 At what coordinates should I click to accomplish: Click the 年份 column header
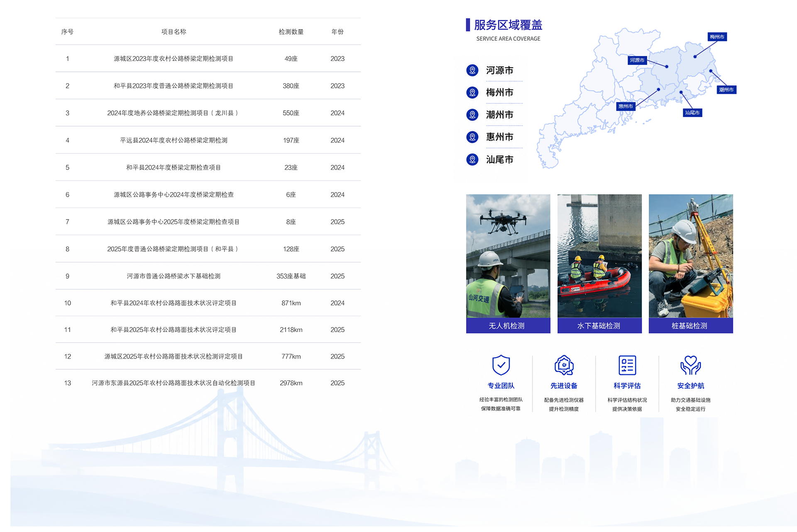[x=337, y=32]
